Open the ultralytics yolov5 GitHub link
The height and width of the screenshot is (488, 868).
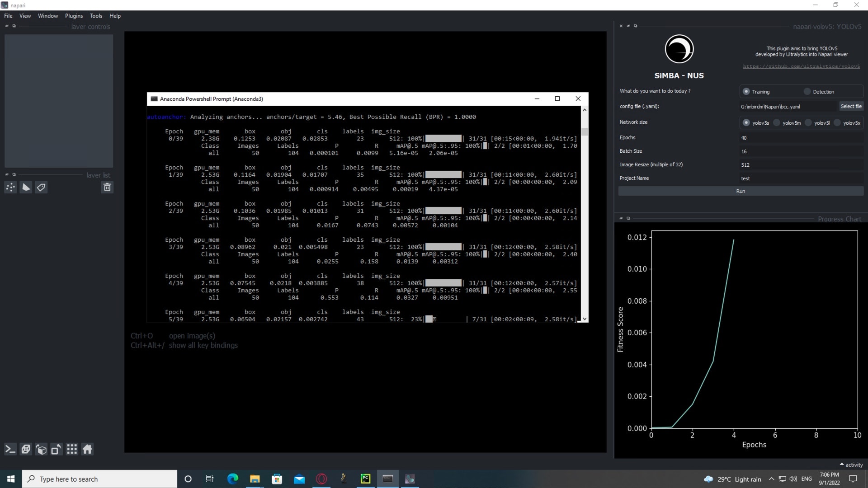point(801,66)
